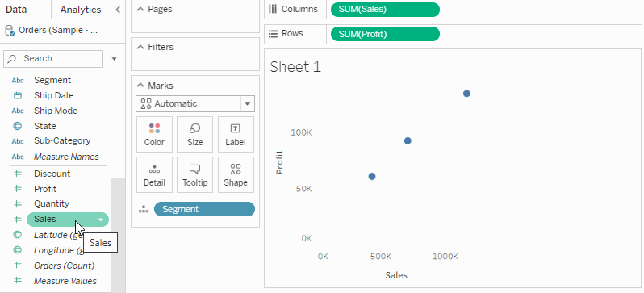
Task: Select the Sheet 1 title
Action: click(x=295, y=66)
